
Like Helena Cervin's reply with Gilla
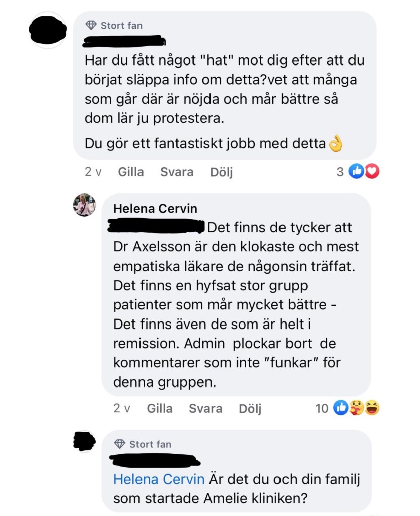(160, 408)
